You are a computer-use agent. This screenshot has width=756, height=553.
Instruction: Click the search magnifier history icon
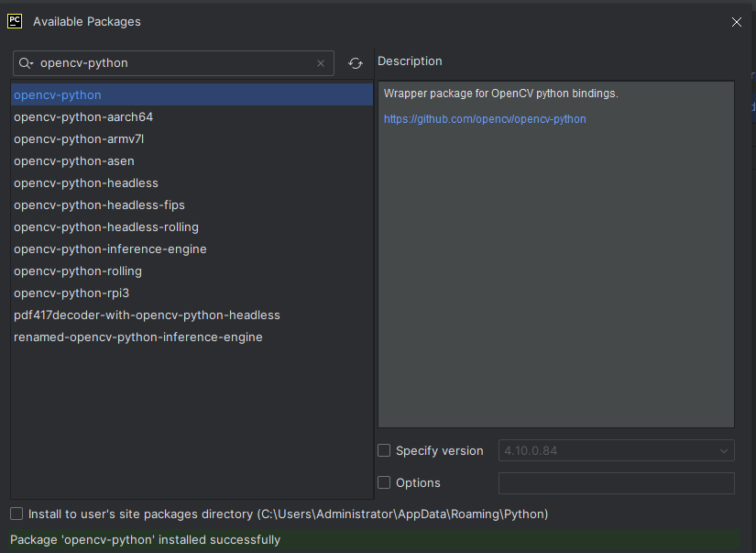(x=26, y=63)
